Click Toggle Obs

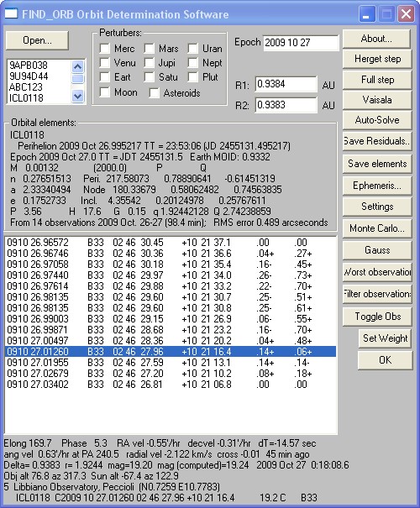[x=377, y=317]
